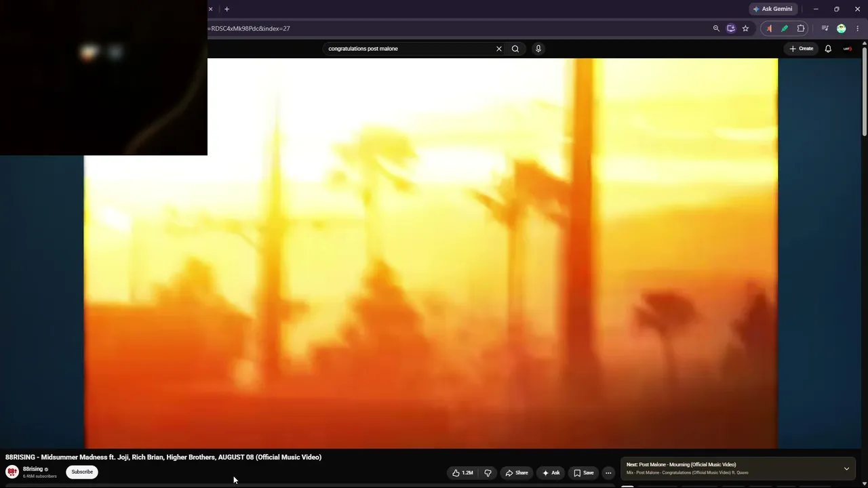Click the browser address bar URL

(x=250, y=28)
